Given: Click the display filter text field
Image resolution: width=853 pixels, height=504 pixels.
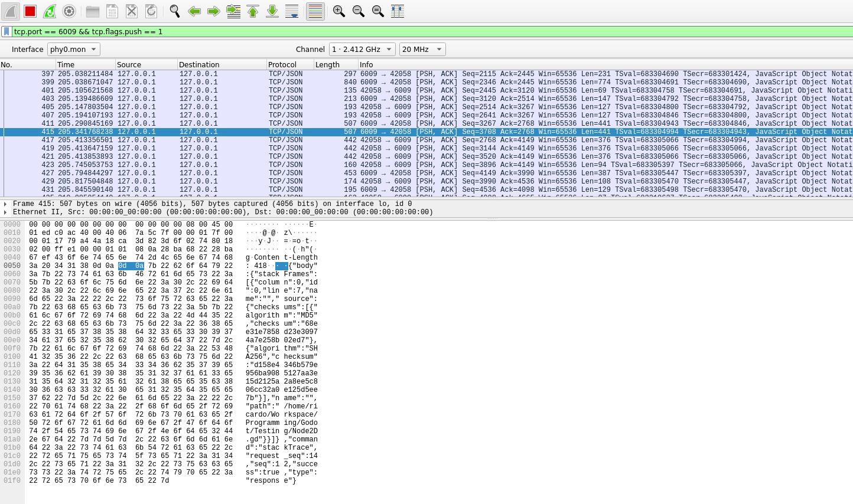Looking at the screenshot, I should pos(431,31).
